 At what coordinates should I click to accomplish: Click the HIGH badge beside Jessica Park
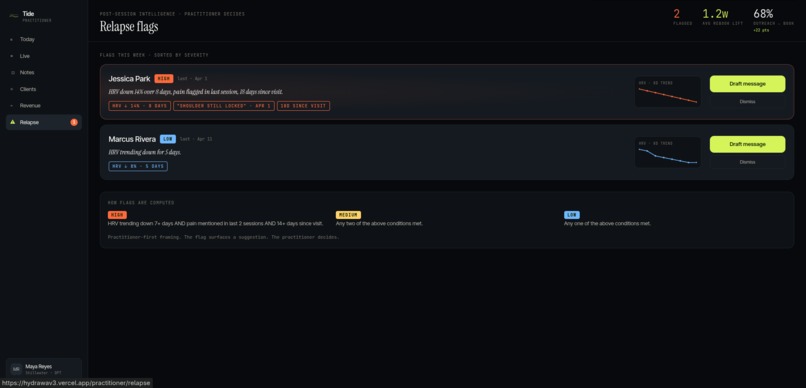[163, 79]
